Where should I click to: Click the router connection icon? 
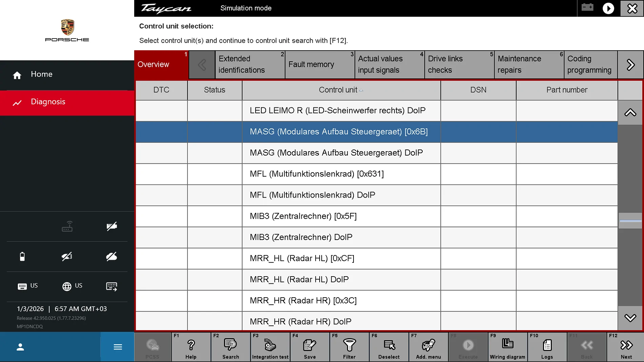tap(67, 226)
